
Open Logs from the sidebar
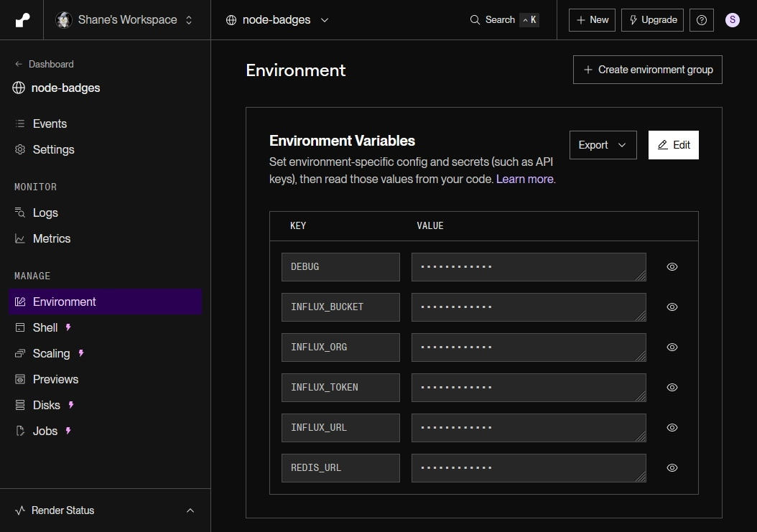pyautogui.click(x=45, y=213)
